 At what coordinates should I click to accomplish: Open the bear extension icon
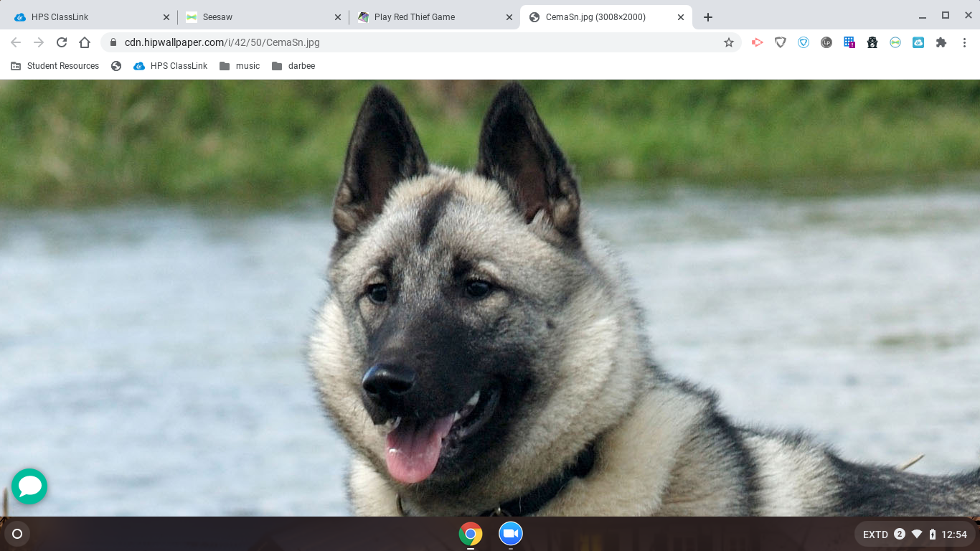[872, 42]
